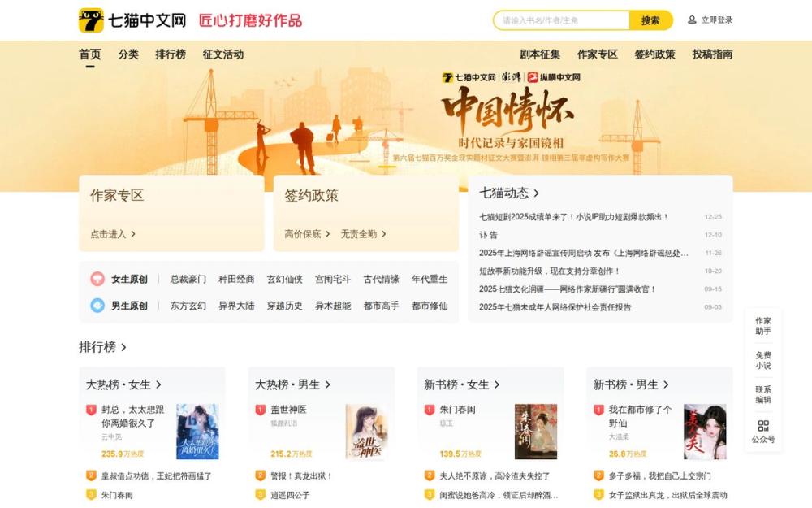
Task: Open 新书榜·女生 list arrow
Action: tap(497, 384)
